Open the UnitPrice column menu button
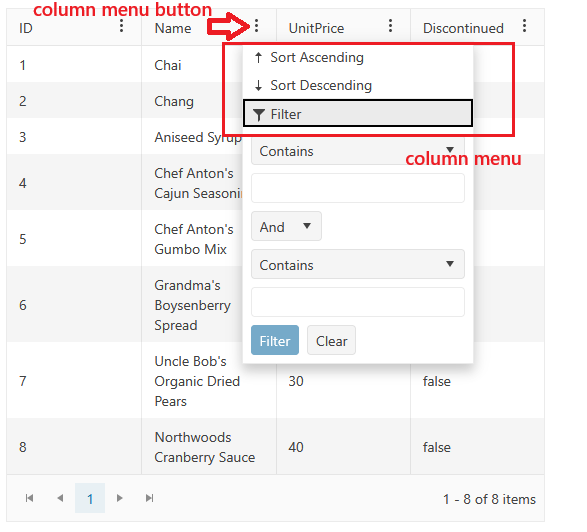The height and width of the screenshot is (532, 587). coord(390,26)
